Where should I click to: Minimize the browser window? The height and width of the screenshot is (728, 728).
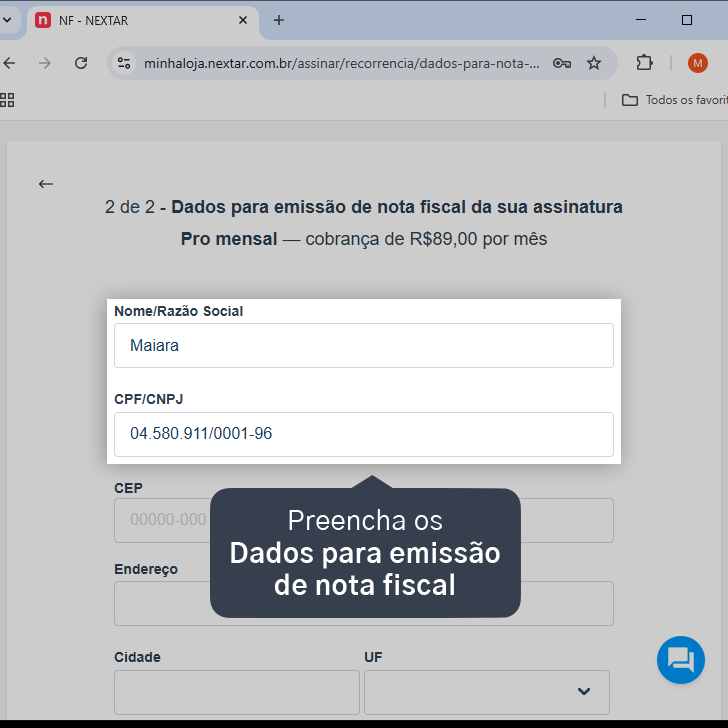(x=641, y=20)
